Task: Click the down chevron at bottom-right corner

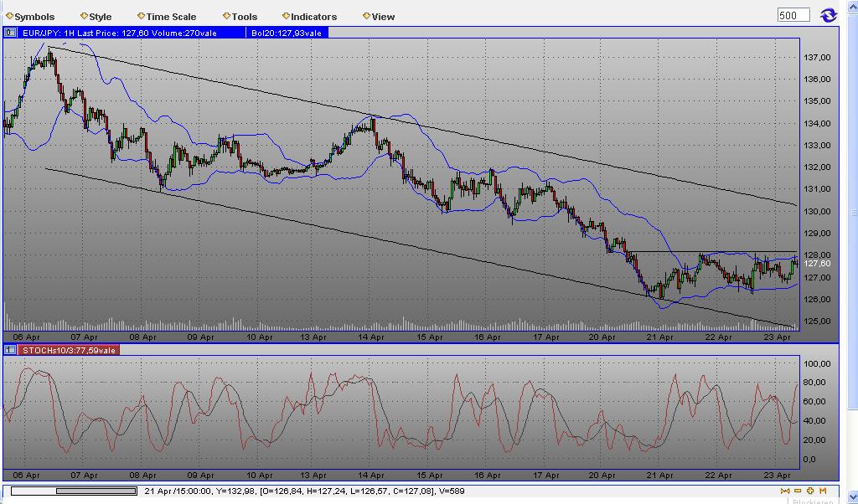Action: (x=852, y=498)
